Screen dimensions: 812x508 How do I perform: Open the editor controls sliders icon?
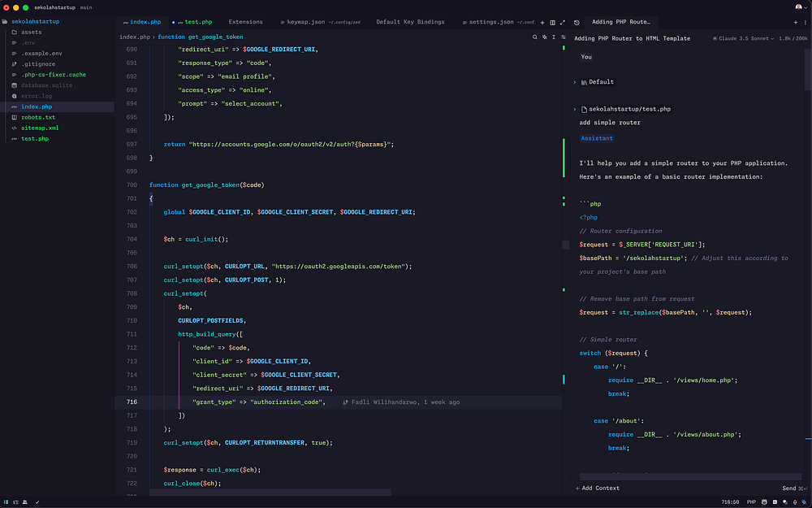pos(563,37)
